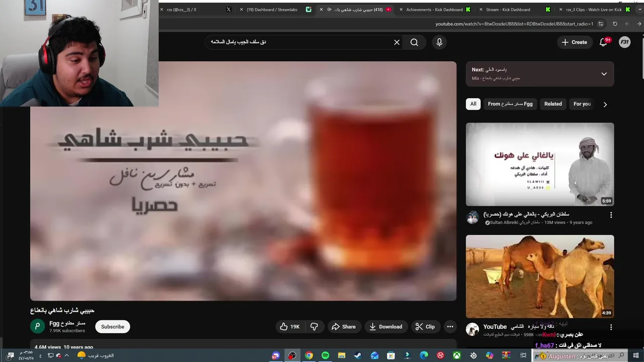Screen dimensions: 644x362
Task: Go forward using the browser forward arrow
Action: click(627, 24)
